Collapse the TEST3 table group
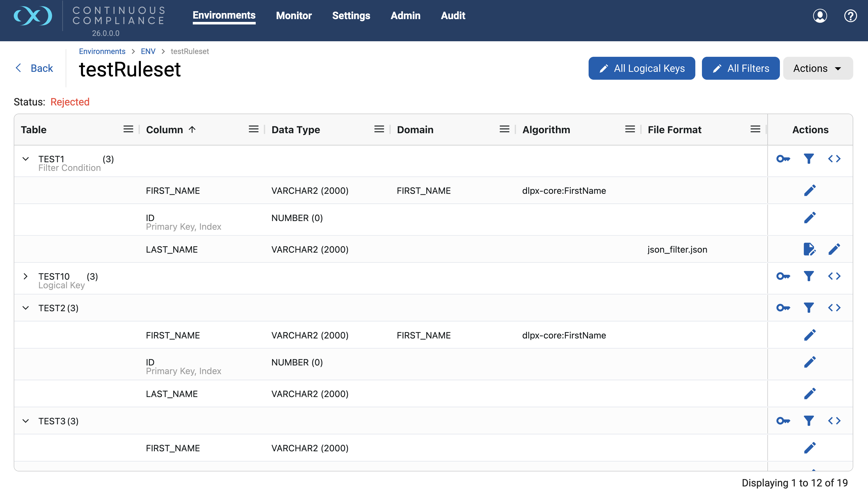This screenshot has height=490, width=868. (26, 420)
